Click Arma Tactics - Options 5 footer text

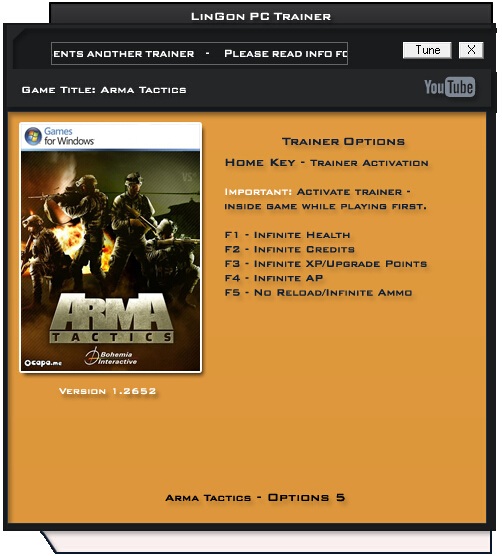255,497
